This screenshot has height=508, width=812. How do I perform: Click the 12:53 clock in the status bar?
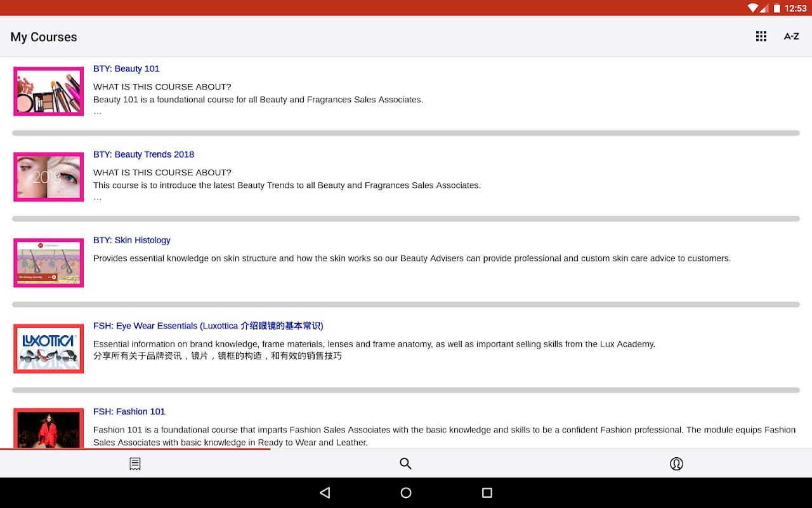796,8
